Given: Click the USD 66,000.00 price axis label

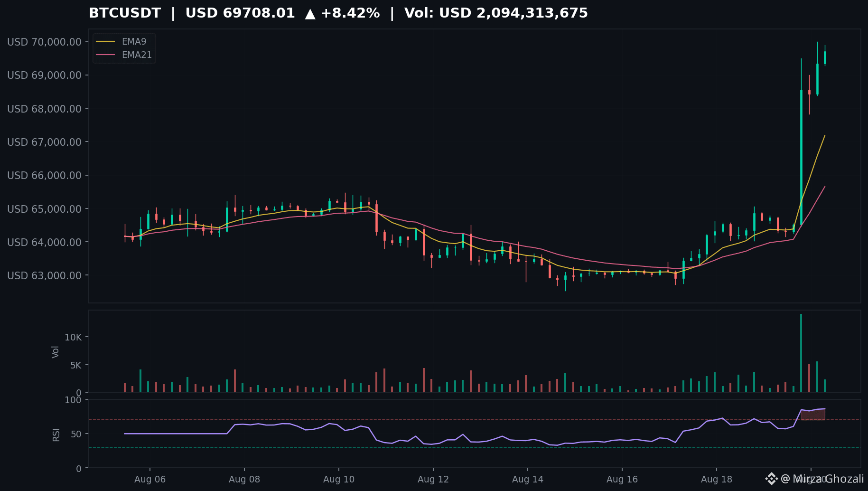Looking at the screenshot, I should [44, 175].
